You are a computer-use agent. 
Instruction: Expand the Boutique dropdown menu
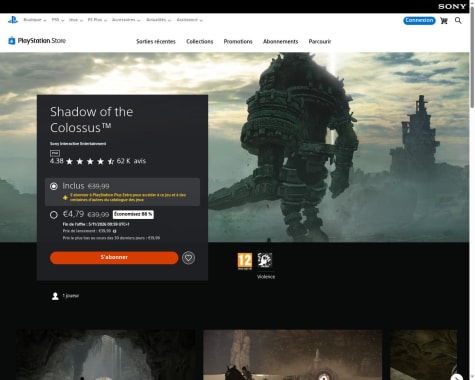tap(35, 20)
